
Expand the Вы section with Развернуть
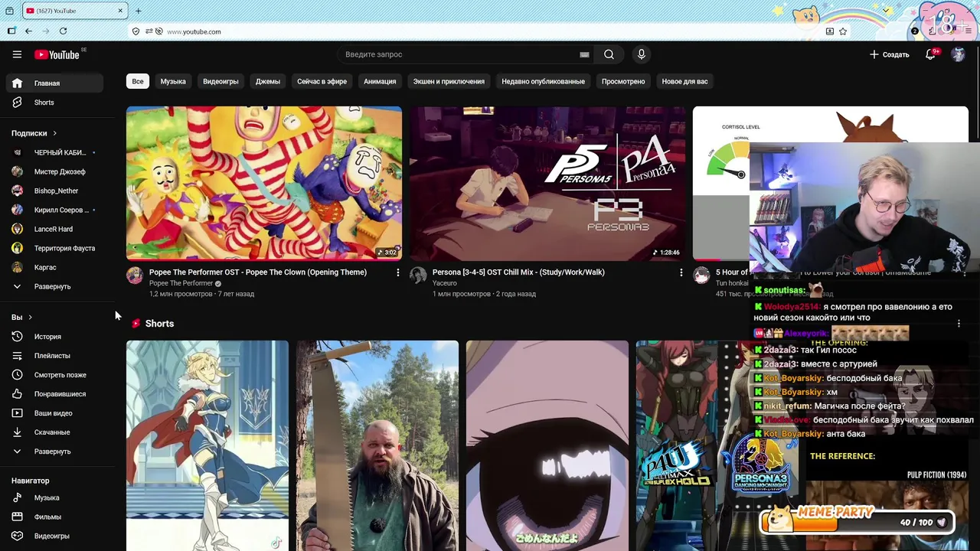[x=54, y=451]
